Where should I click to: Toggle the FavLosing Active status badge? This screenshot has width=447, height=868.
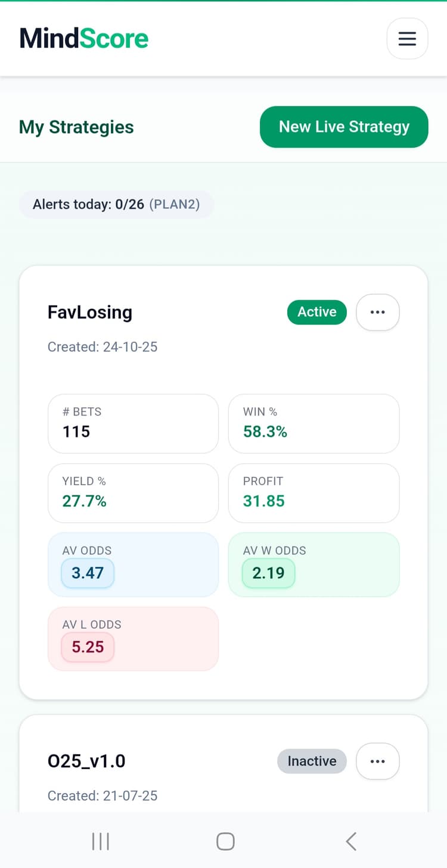pos(316,312)
